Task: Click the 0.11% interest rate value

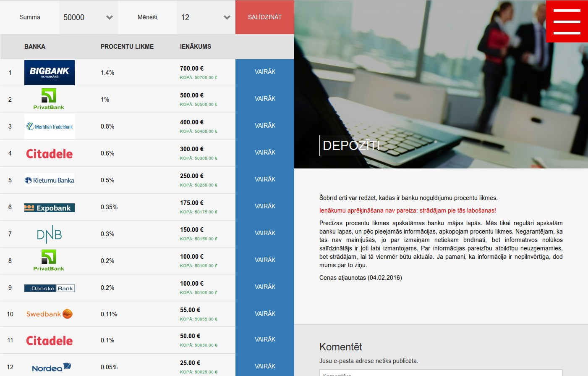Action: click(x=109, y=314)
